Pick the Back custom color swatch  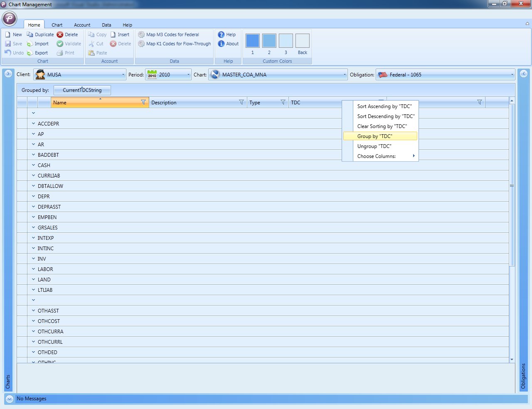(x=302, y=41)
